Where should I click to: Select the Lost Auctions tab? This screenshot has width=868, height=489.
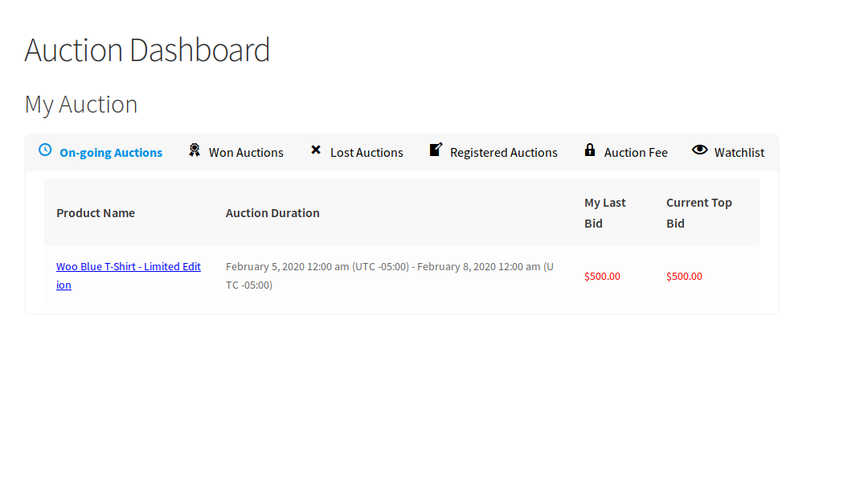tap(366, 153)
